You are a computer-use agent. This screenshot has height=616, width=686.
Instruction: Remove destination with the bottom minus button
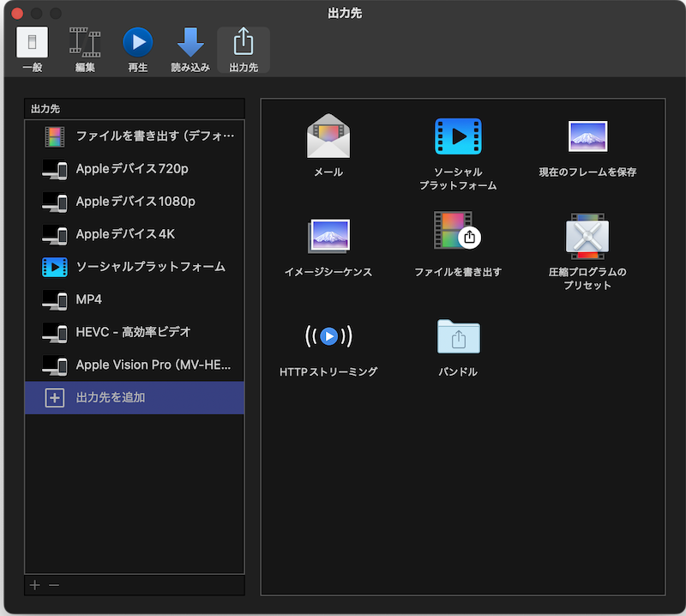tap(54, 585)
